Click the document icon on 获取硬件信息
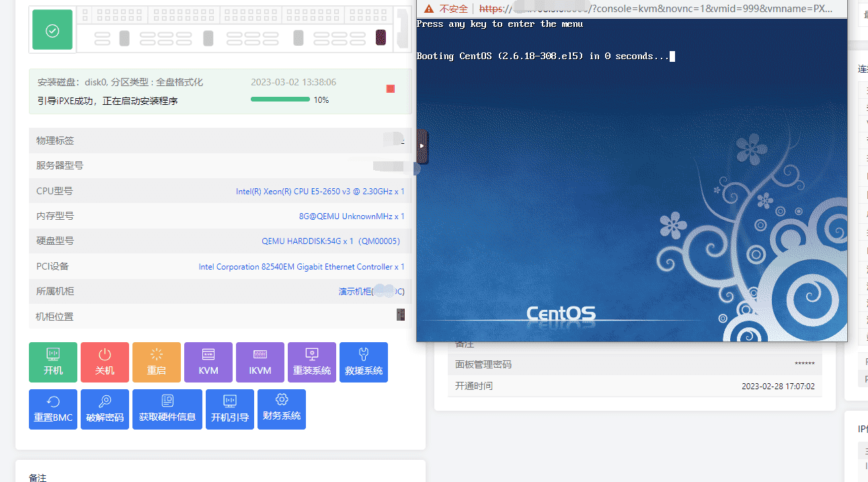This screenshot has height=482, width=868. (167, 401)
